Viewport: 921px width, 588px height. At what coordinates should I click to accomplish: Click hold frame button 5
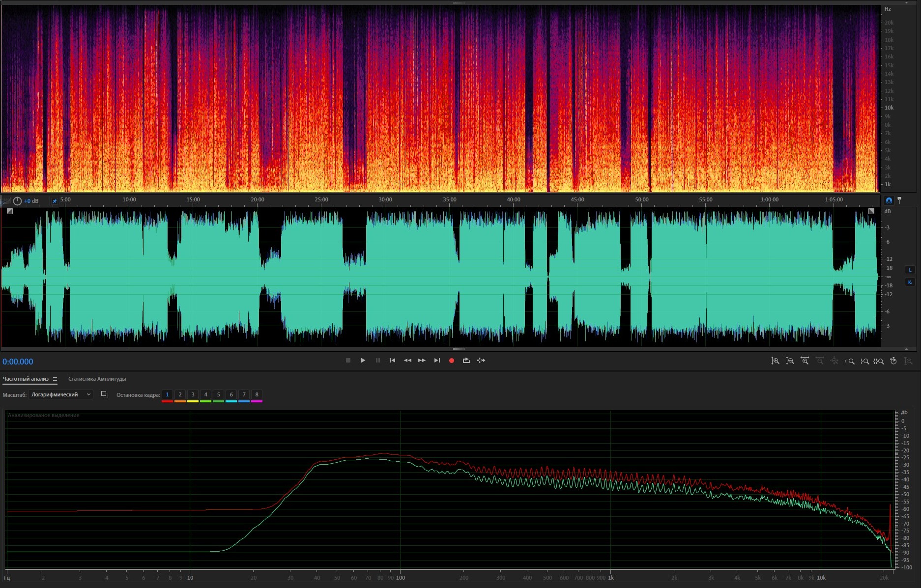click(218, 395)
